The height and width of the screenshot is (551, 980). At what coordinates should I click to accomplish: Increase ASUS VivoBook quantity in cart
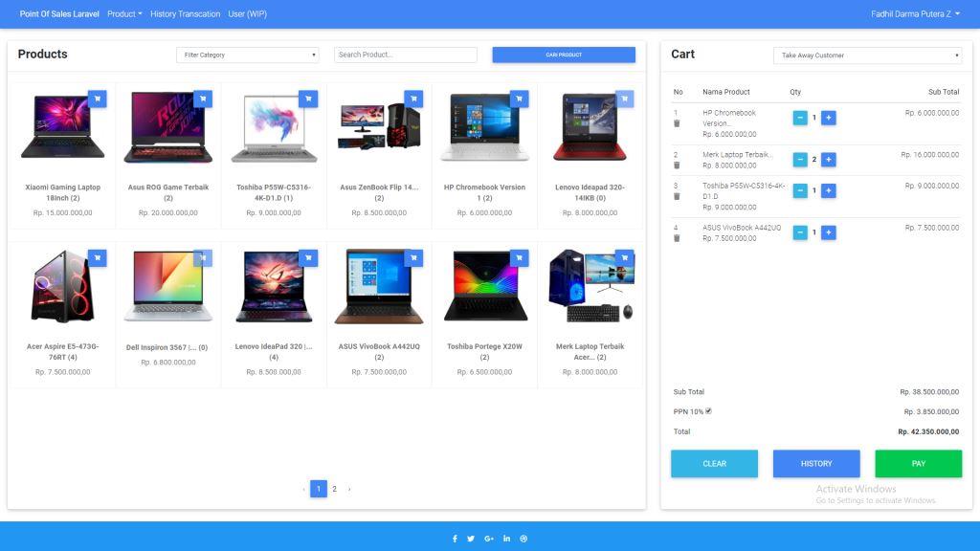coord(829,232)
